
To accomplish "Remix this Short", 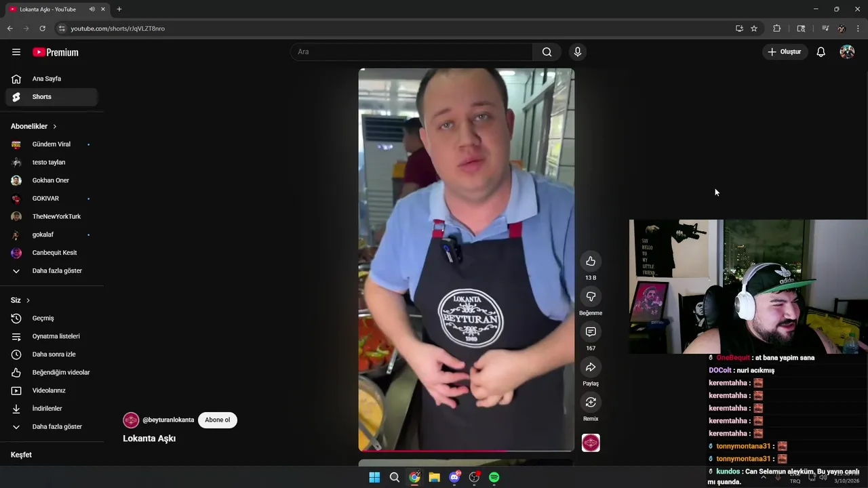I will pyautogui.click(x=591, y=403).
